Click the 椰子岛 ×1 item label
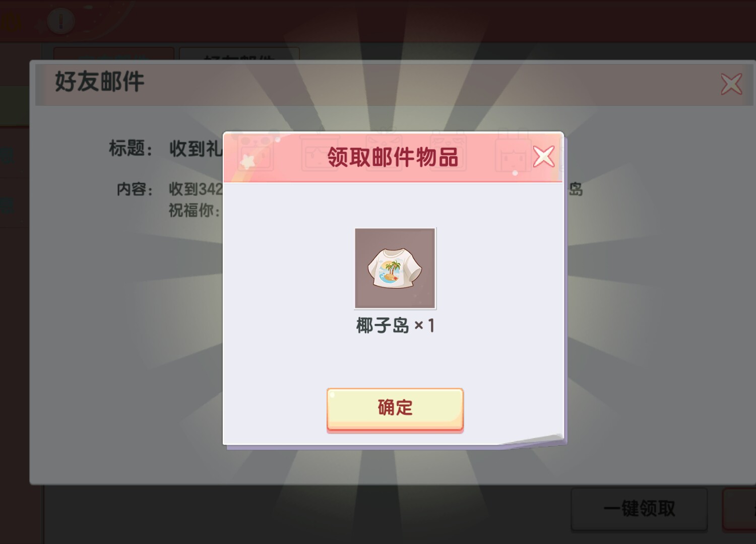Viewport: 756px width, 544px height. point(395,326)
